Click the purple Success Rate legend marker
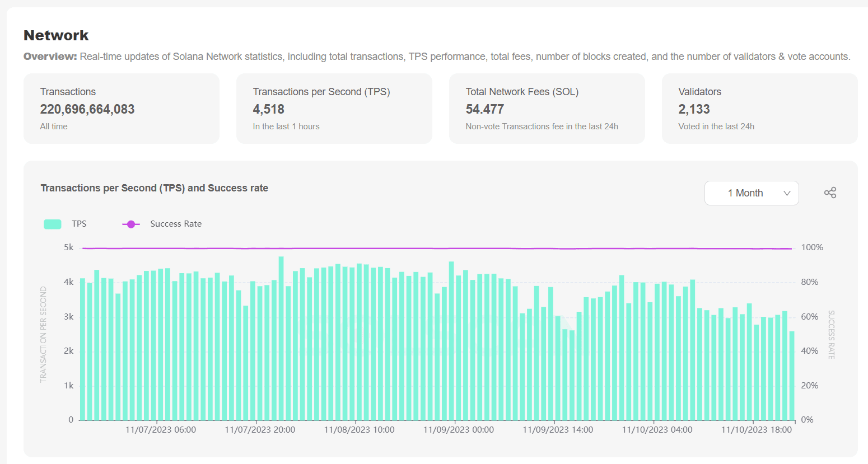The width and height of the screenshot is (868, 464). 130,223
